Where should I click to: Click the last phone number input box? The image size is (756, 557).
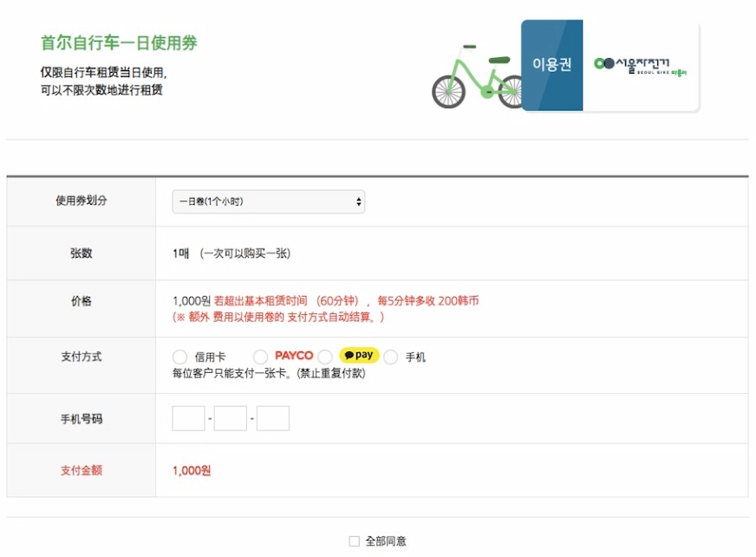click(x=273, y=418)
